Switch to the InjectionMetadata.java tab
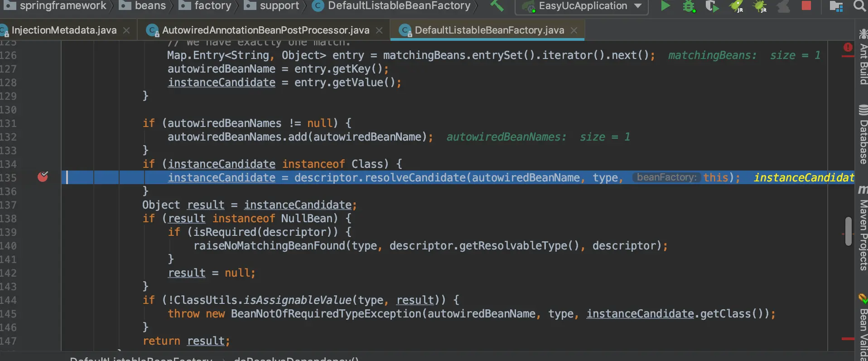Screen dimensions: 868x361 (64, 30)
